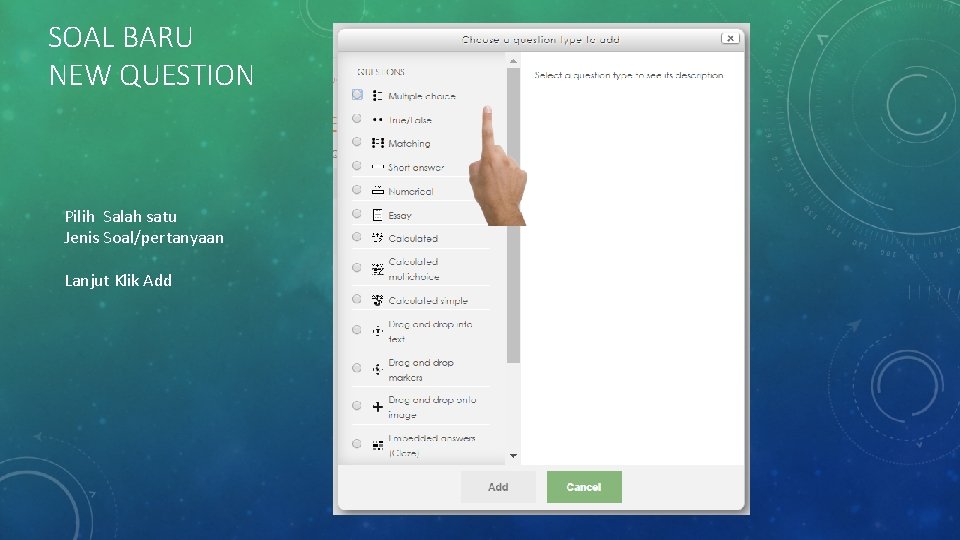Click the Calculated simple icon
Viewport: 960px width, 540px height.
(x=378, y=300)
